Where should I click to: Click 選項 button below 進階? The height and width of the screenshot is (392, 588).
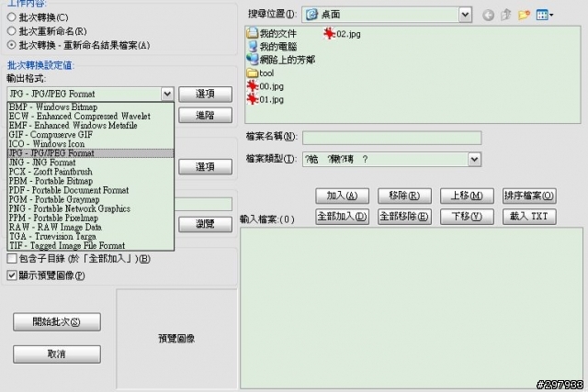coord(205,167)
